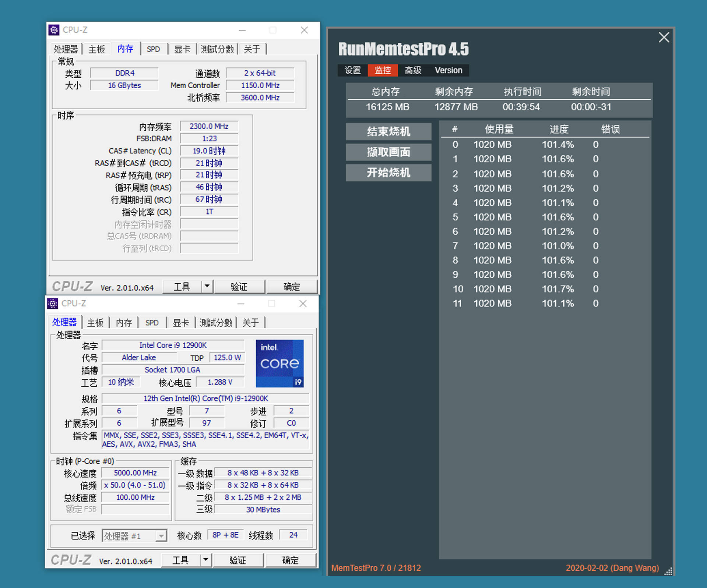Open the 工具 dropdown arrow in bottom CPU-Z
707x588 pixels.
(206, 560)
